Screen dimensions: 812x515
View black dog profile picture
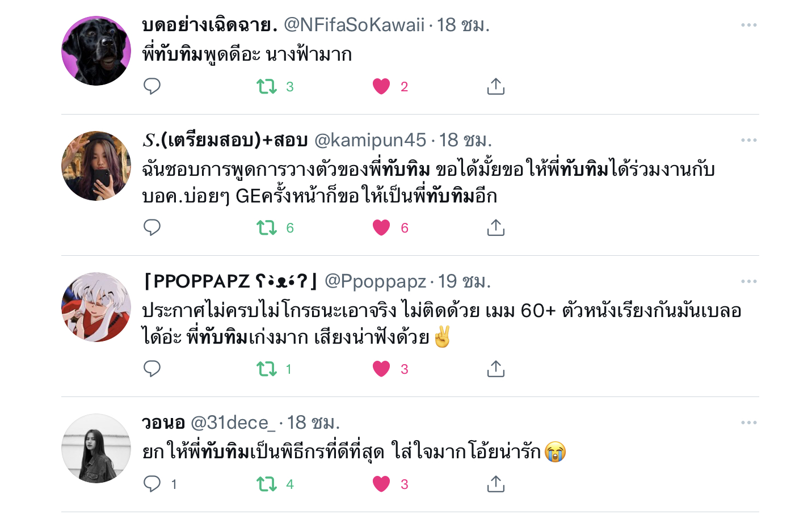click(x=96, y=50)
